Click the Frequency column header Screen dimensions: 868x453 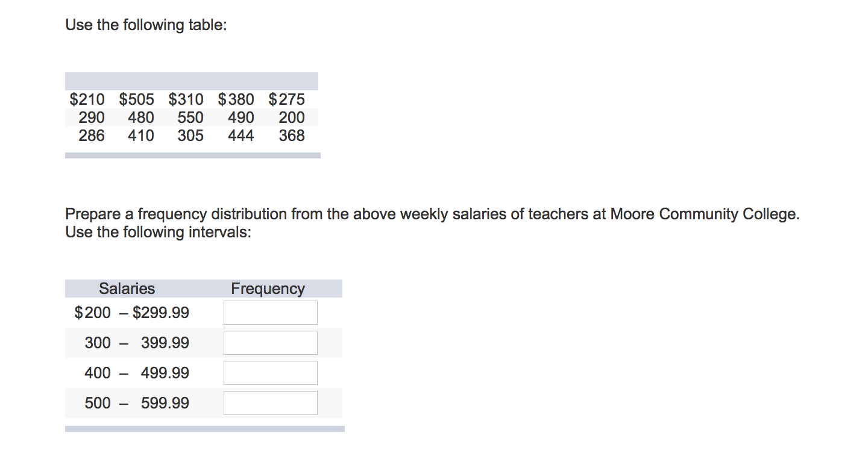coord(268,288)
